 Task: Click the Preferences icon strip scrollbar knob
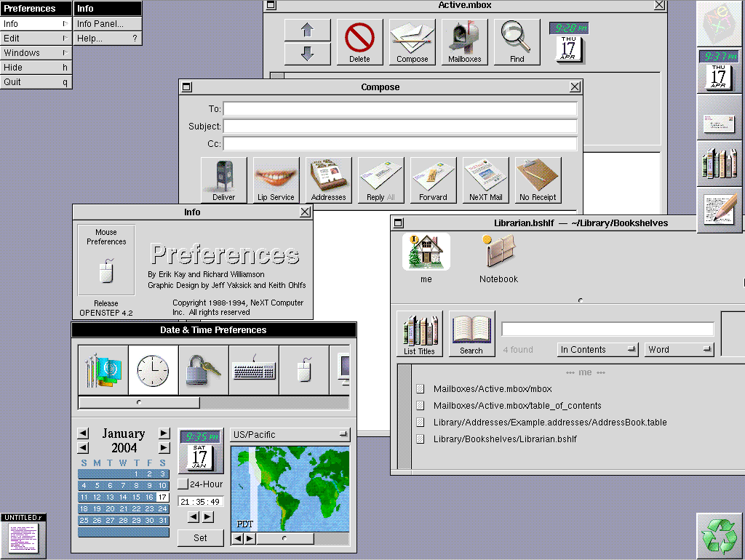click(139, 402)
